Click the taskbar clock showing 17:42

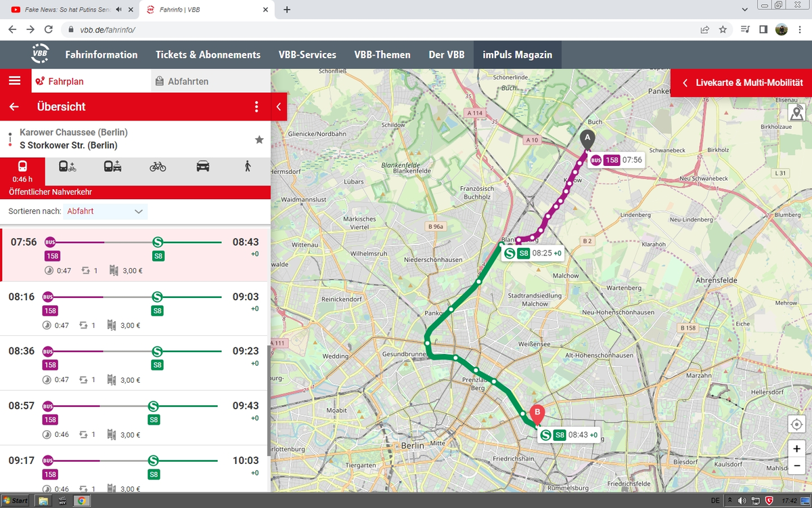tap(789, 501)
